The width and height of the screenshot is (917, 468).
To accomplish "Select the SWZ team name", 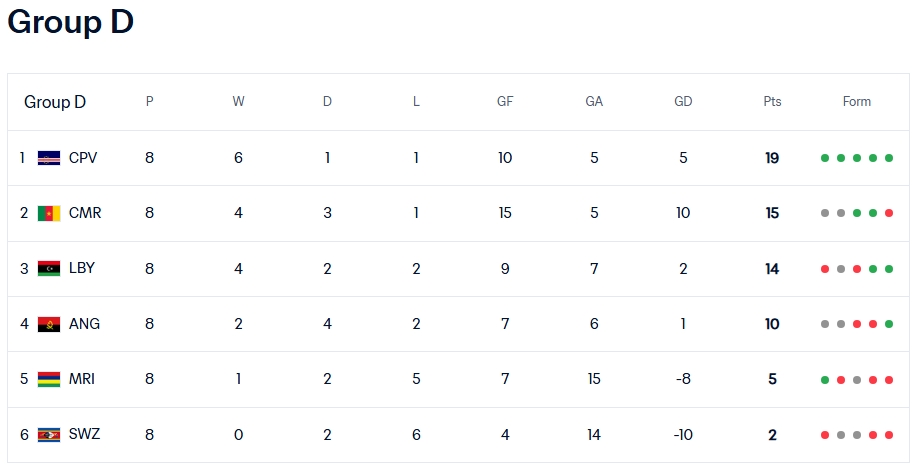I will click(84, 434).
